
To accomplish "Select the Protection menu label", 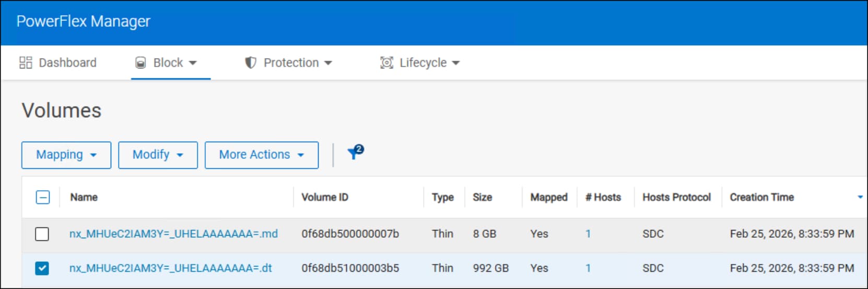I will tap(291, 63).
